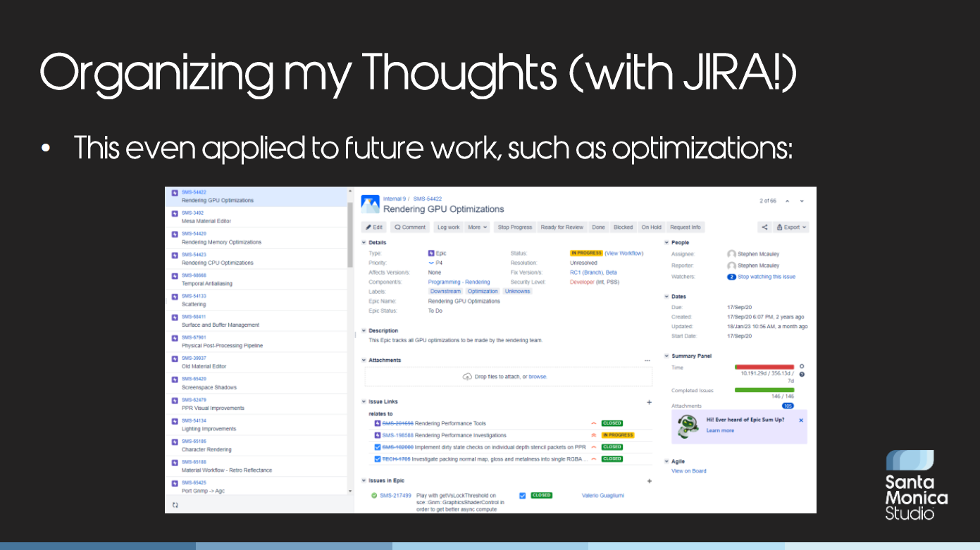Click the project avatar next to the issue title
Image resolution: width=980 pixels, height=550 pixels.
(x=370, y=204)
